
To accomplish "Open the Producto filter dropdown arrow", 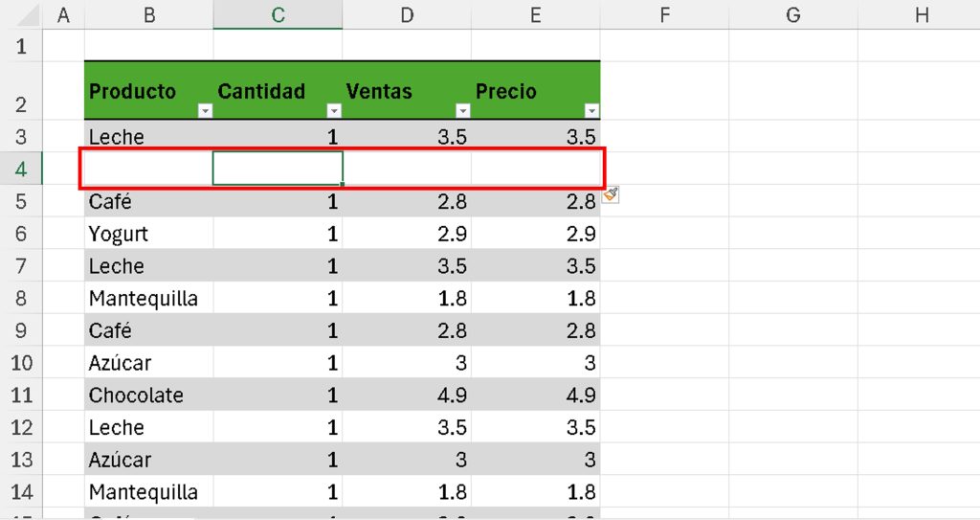I will pyautogui.click(x=205, y=111).
